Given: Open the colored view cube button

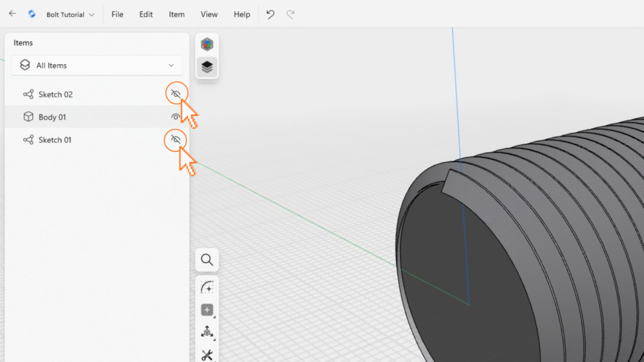Looking at the screenshot, I should [207, 44].
